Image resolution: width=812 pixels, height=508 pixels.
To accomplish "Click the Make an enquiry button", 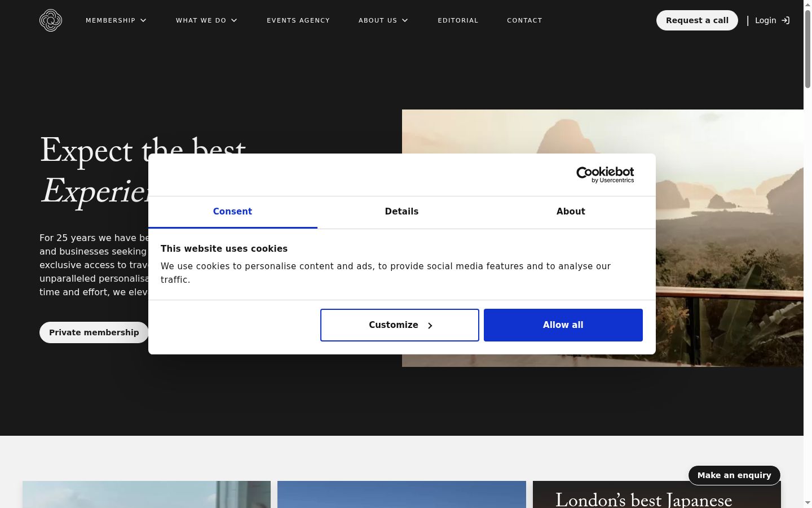I will [734, 475].
